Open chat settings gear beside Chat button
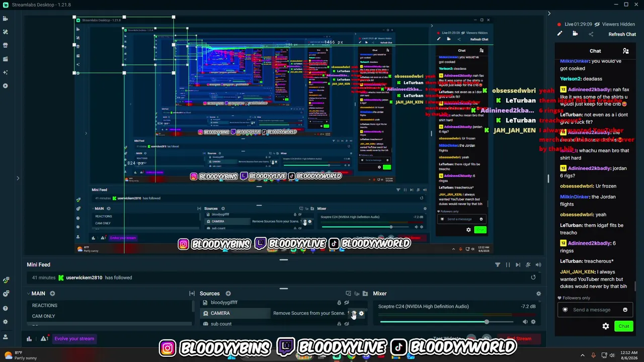This screenshot has height=362, width=644. (606, 326)
